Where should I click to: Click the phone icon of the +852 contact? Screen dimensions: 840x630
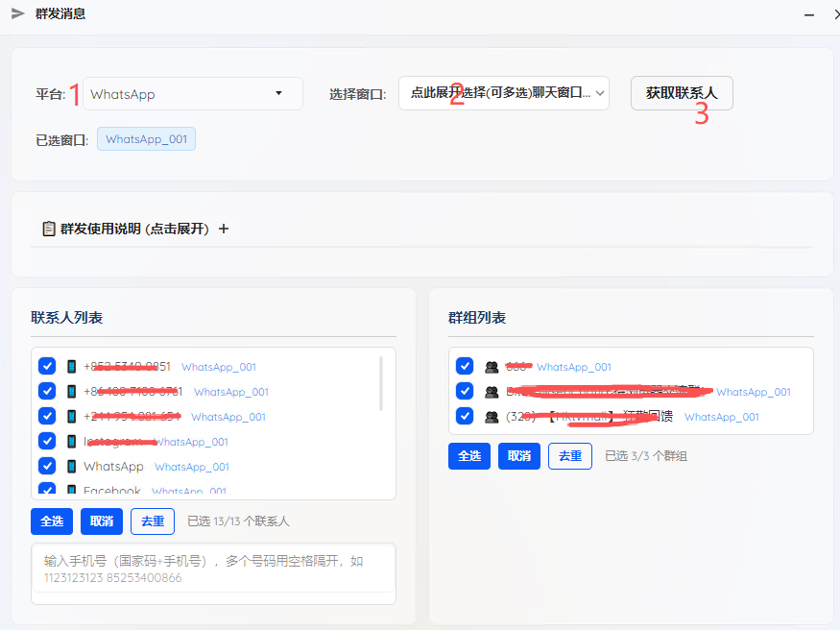click(71, 367)
